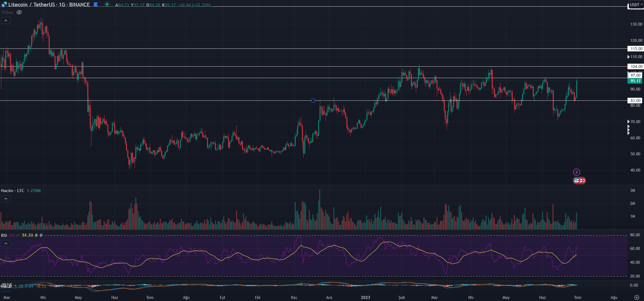This screenshot has width=644, height=301.
Task: Collapse the main chart indicator legend
Action: 6,20
